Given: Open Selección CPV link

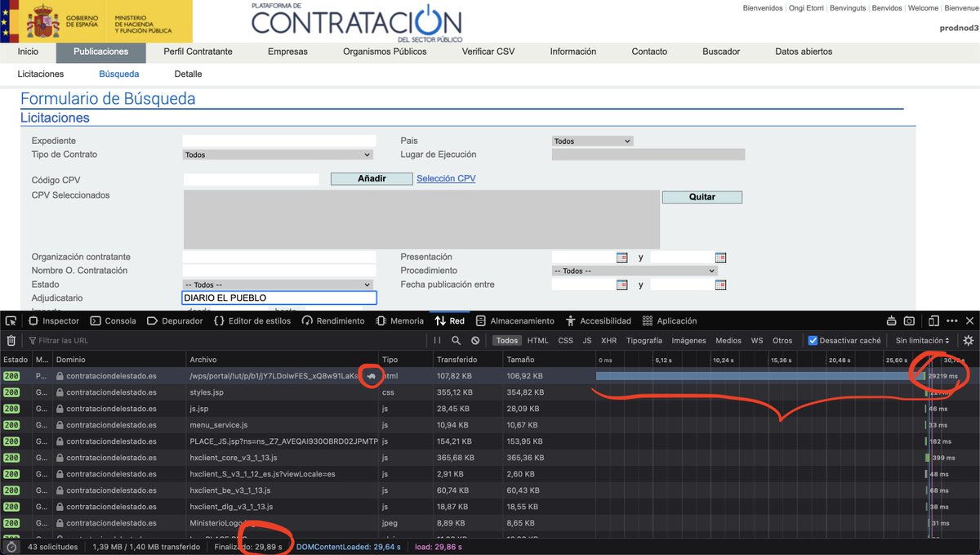Looking at the screenshot, I should tap(446, 178).
